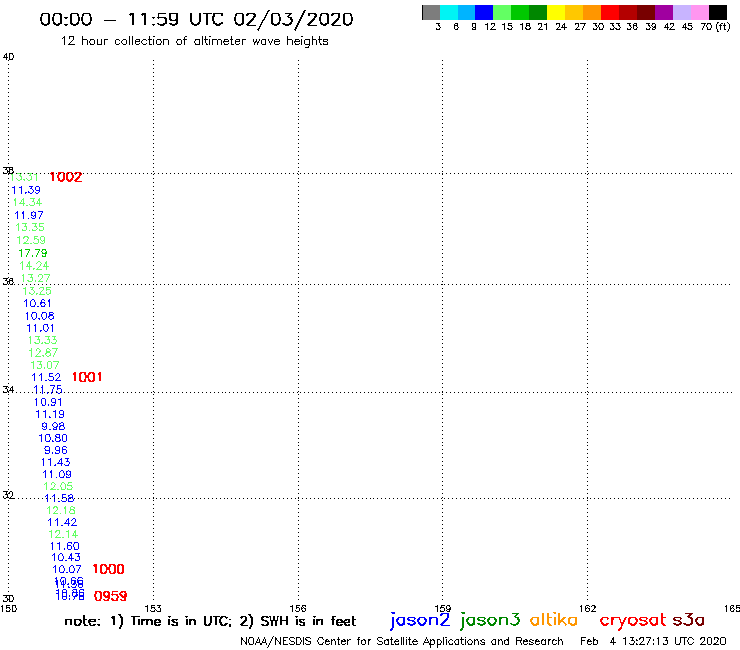The image size is (740, 650).
Task: Click the note about UTC and feet
Action: pos(210,621)
